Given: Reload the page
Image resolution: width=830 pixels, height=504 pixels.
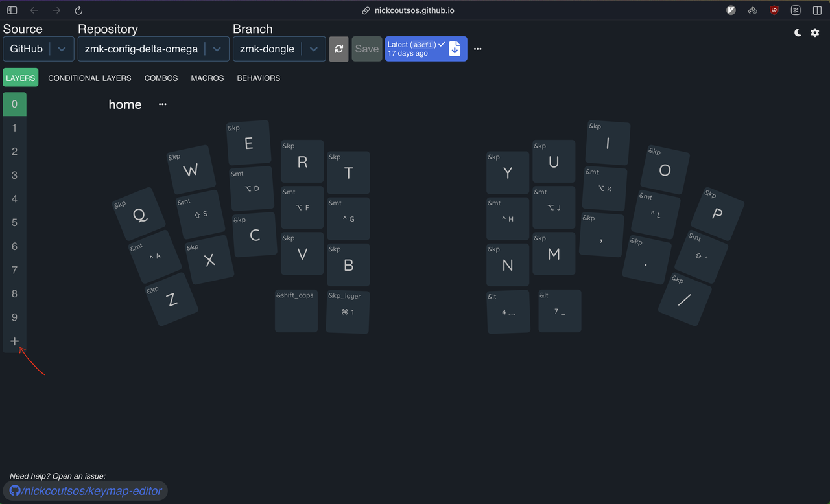Looking at the screenshot, I should 78,10.
